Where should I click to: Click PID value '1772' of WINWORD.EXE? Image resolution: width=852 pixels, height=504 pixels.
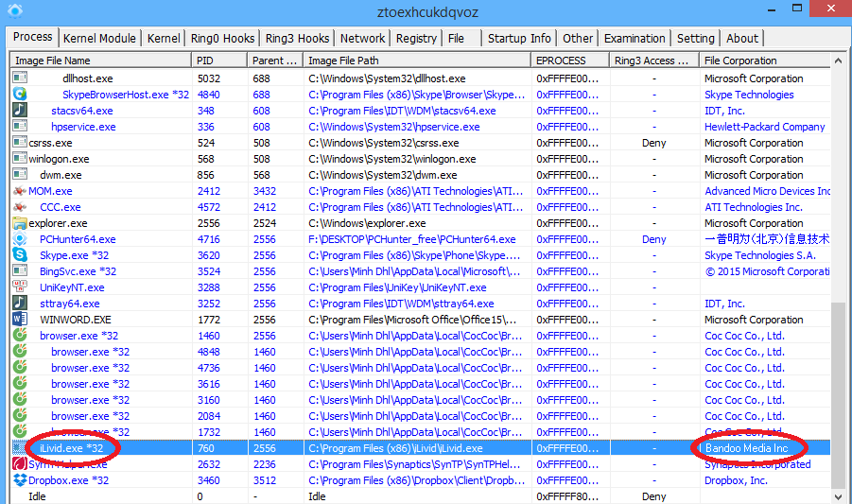point(209,320)
